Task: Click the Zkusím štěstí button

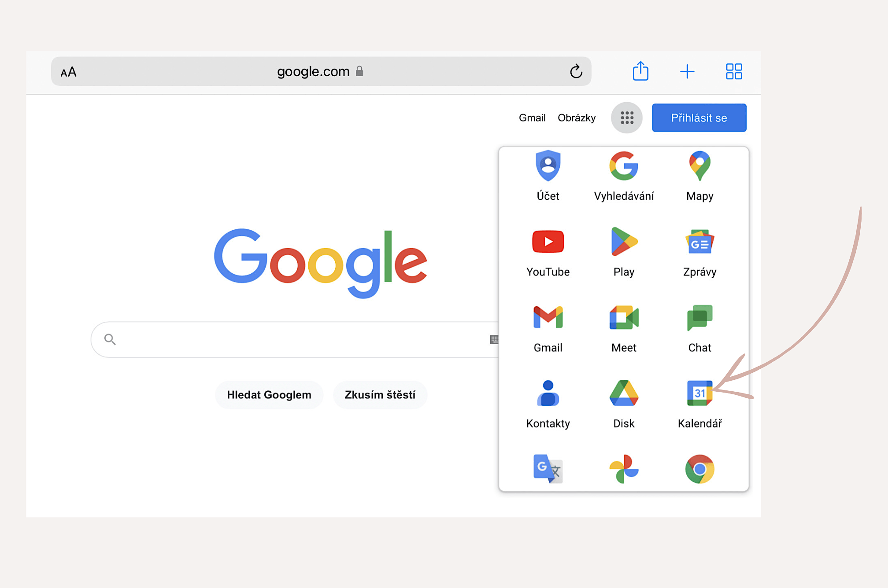Action: click(x=380, y=395)
